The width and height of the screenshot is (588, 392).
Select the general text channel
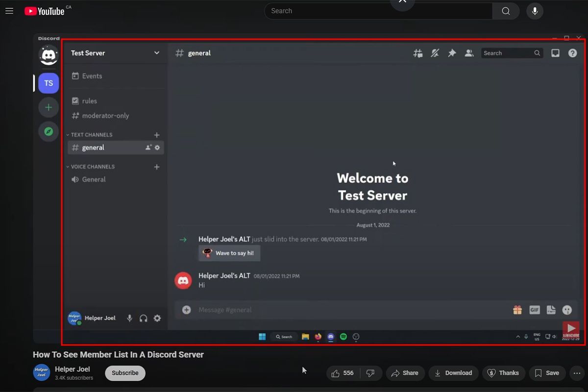(116, 147)
